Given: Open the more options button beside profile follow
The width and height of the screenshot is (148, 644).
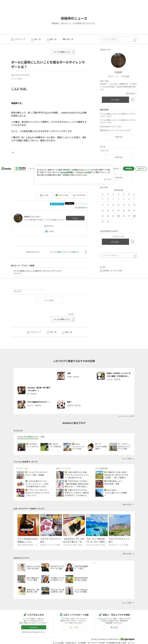Looking at the screenshot, I should click(133, 99).
